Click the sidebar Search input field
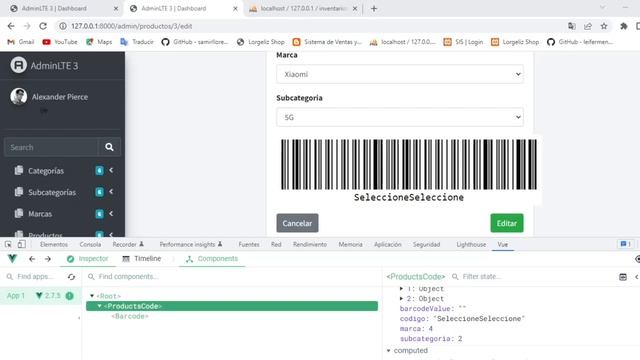 [51, 147]
